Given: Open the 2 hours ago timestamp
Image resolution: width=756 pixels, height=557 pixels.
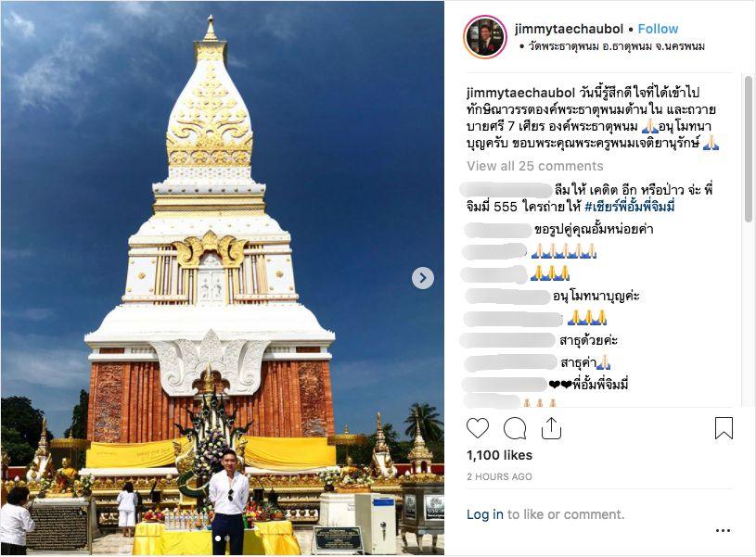Looking at the screenshot, I should [x=499, y=476].
